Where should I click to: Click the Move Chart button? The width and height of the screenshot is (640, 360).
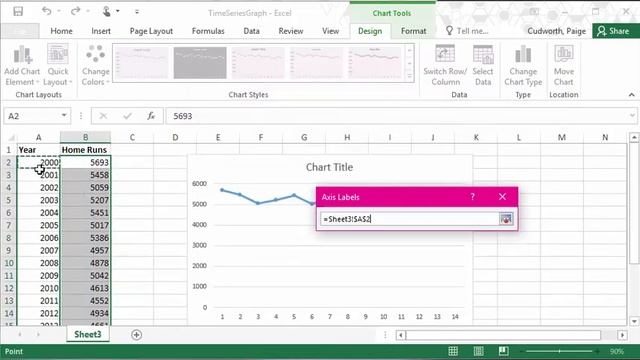564,65
